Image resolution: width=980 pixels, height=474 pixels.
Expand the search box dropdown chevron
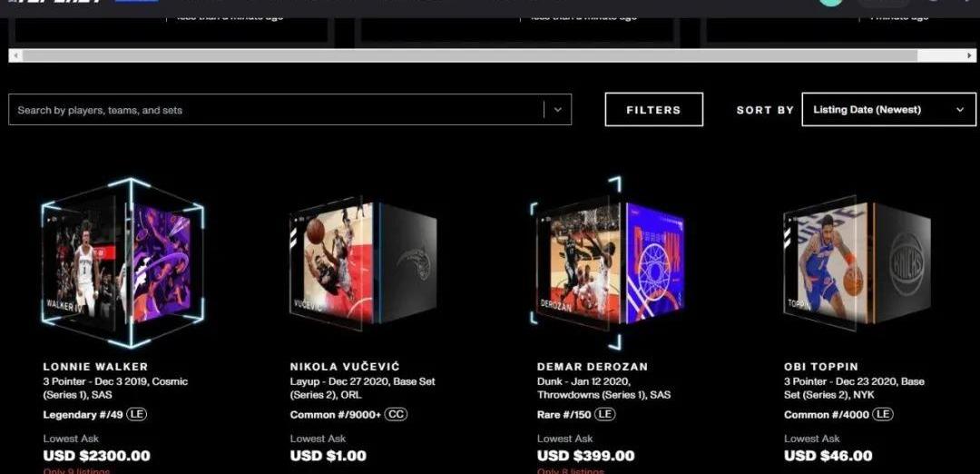coord(558,110)
